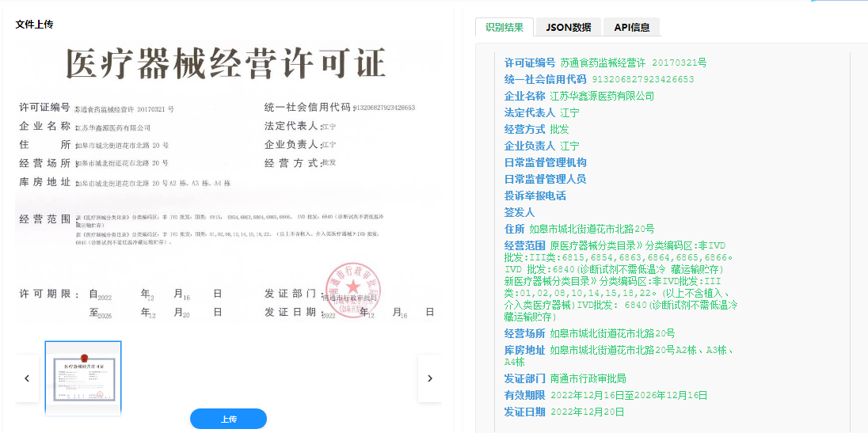Screen dimensions: 868x433
Task: Select the 经营范围 result text block
Action: [x=620, y=281]
